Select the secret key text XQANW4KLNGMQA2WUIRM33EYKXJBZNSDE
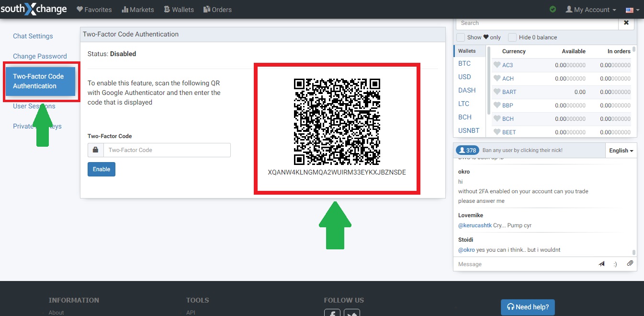644x316 pixels. coord(337,172)
